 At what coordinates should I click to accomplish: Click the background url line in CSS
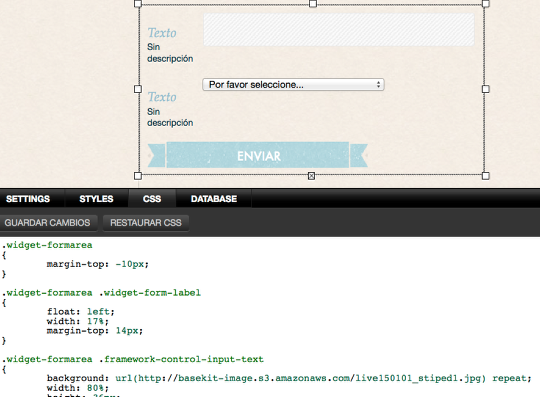pos(289,378)
